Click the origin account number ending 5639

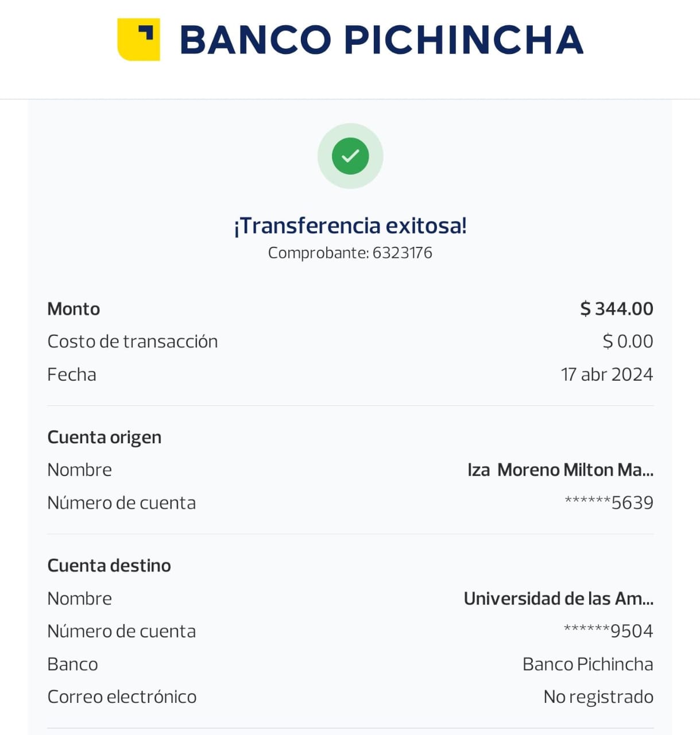click(609, 503)
